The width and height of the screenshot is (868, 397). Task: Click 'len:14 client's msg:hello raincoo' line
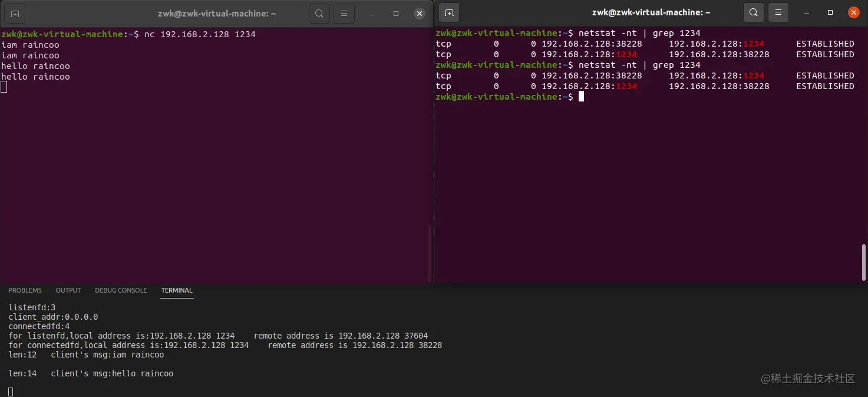(x=91, y=374)
